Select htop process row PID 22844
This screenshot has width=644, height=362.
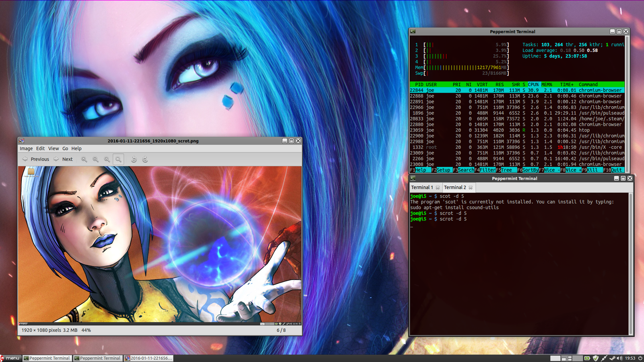click(517, 90)
